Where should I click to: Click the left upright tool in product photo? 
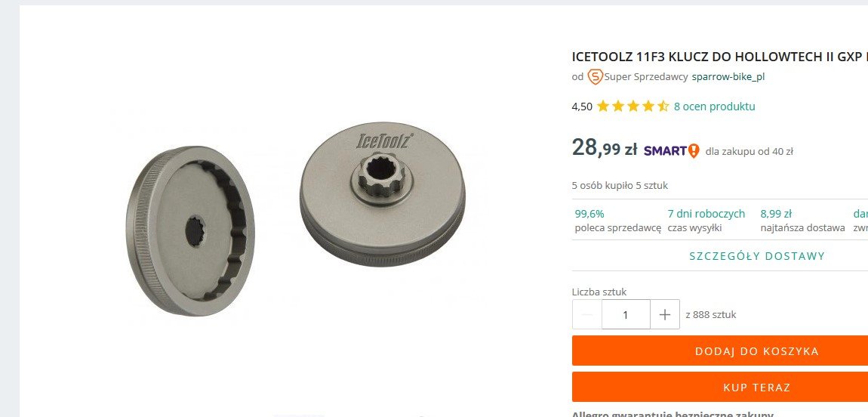190,231
